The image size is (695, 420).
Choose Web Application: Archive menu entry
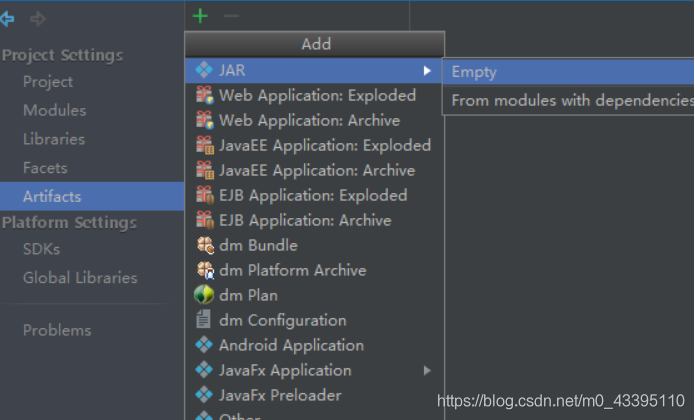pos(314,120)
